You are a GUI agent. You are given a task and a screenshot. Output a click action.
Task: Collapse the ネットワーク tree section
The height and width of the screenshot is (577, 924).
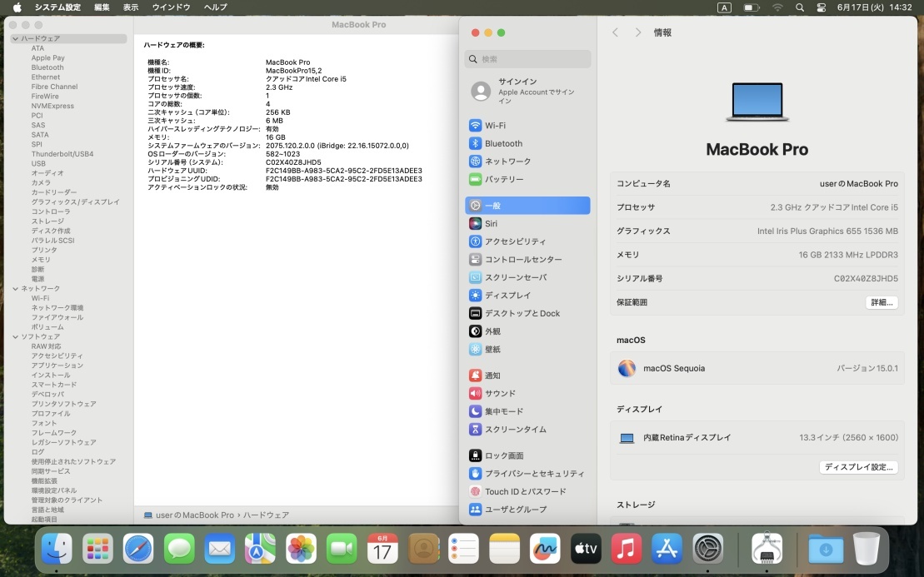[15, 288]
